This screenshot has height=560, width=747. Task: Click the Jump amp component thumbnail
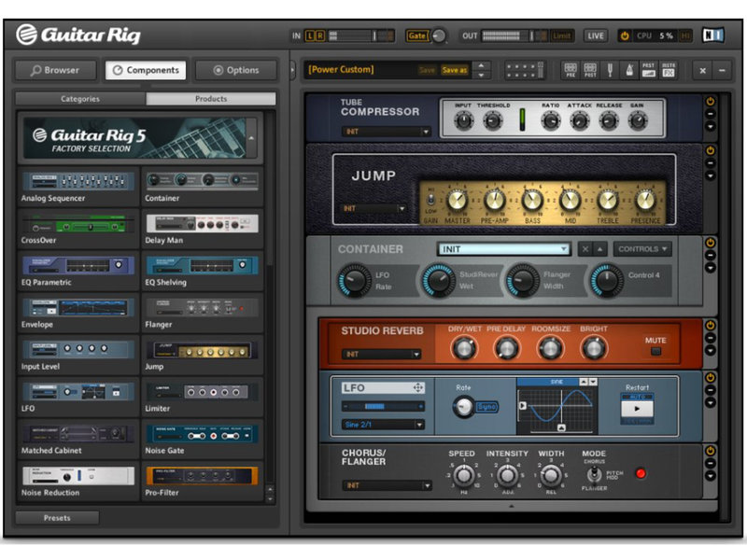click(x=203, y=350)
